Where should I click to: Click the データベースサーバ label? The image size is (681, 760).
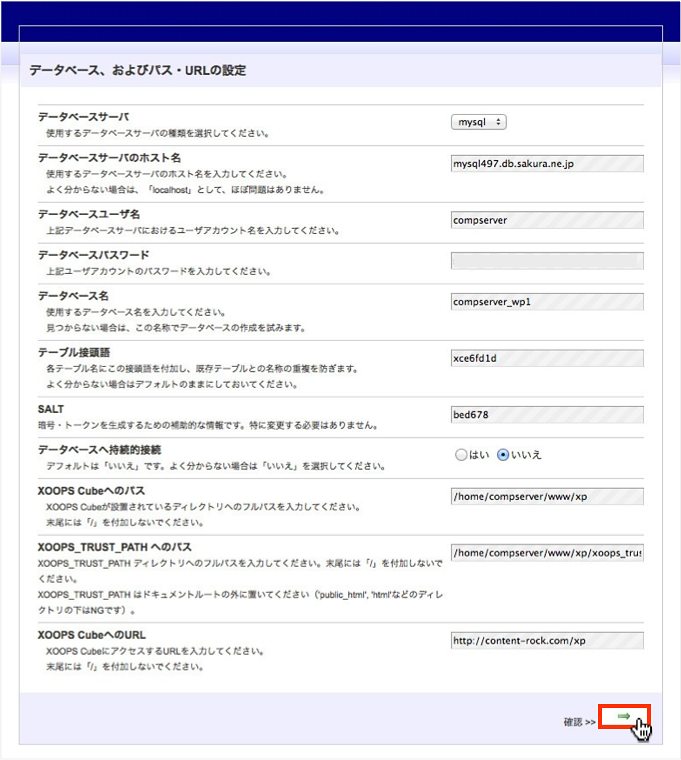83,117
